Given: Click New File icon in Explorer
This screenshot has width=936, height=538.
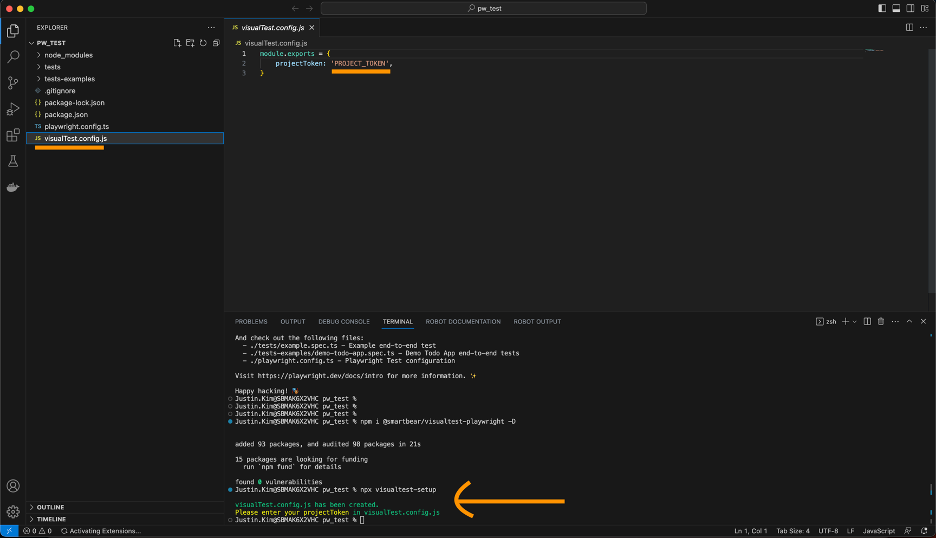Looking at the screenshot, I should point(177,43).
